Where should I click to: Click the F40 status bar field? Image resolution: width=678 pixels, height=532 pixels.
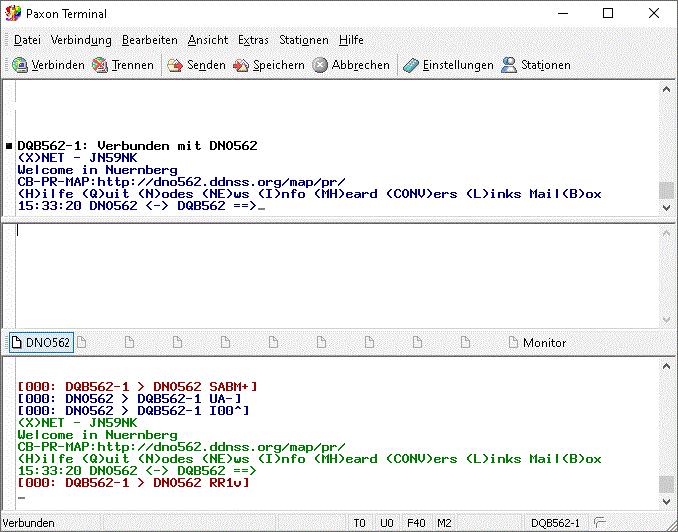point(416,523)
